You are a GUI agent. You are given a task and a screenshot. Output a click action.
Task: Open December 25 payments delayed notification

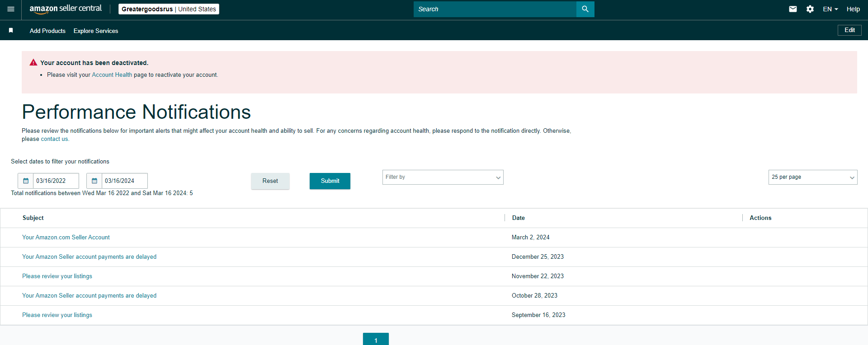point(90,256)
